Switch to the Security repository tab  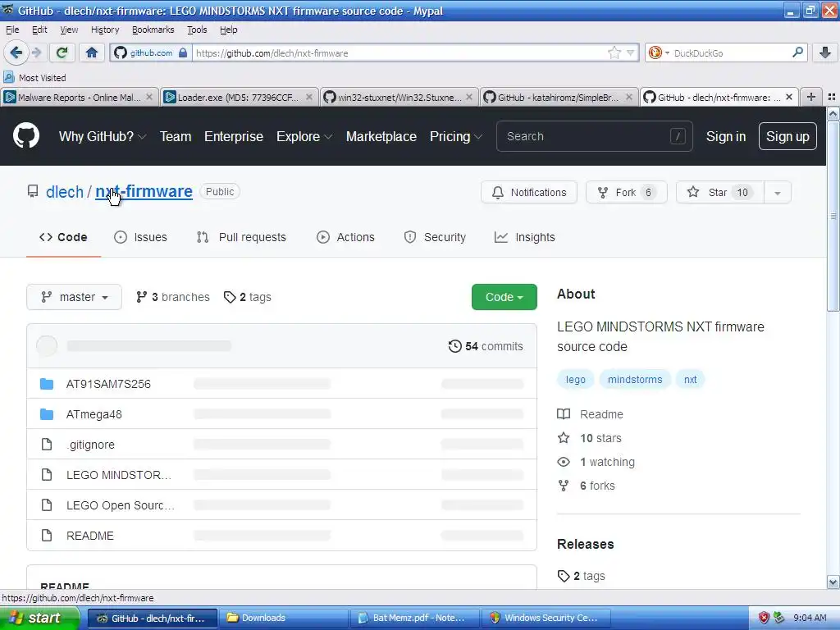435,237
